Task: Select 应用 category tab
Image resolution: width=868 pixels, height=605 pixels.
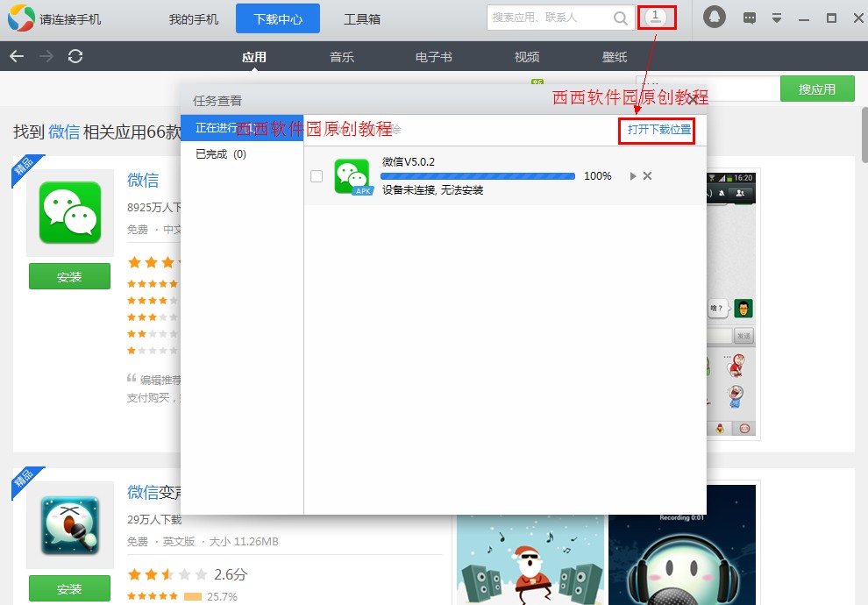Action: 254,56
